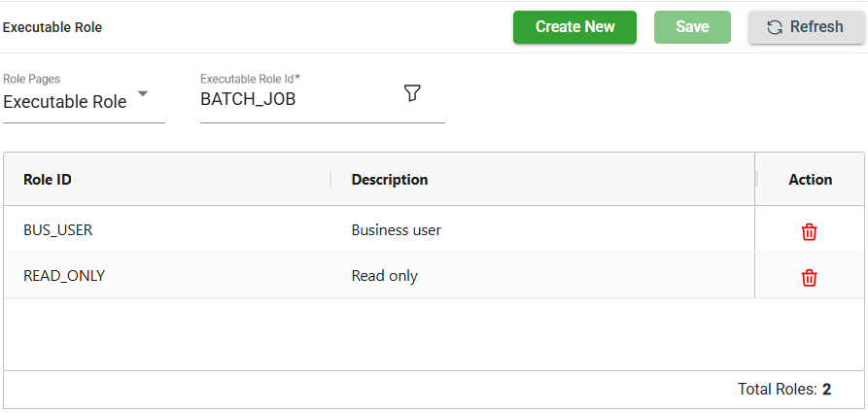Screen dimensions: 868x413
Task: Click the Action column header
Action: (x=810, y=180)
